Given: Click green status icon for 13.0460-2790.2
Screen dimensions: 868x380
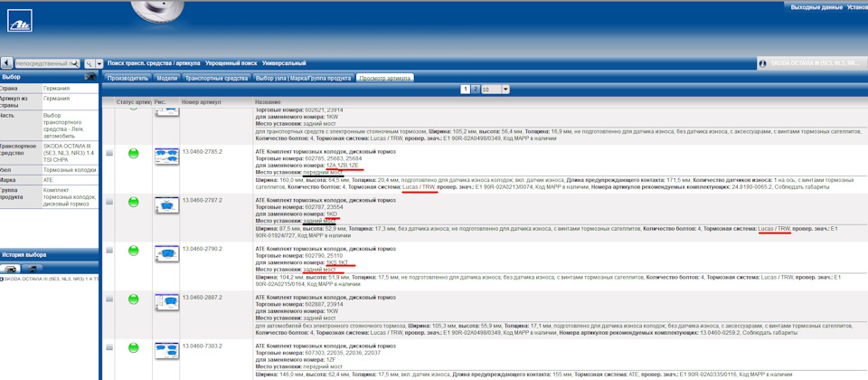Looking at the screenshot, I should pos(133,251).
